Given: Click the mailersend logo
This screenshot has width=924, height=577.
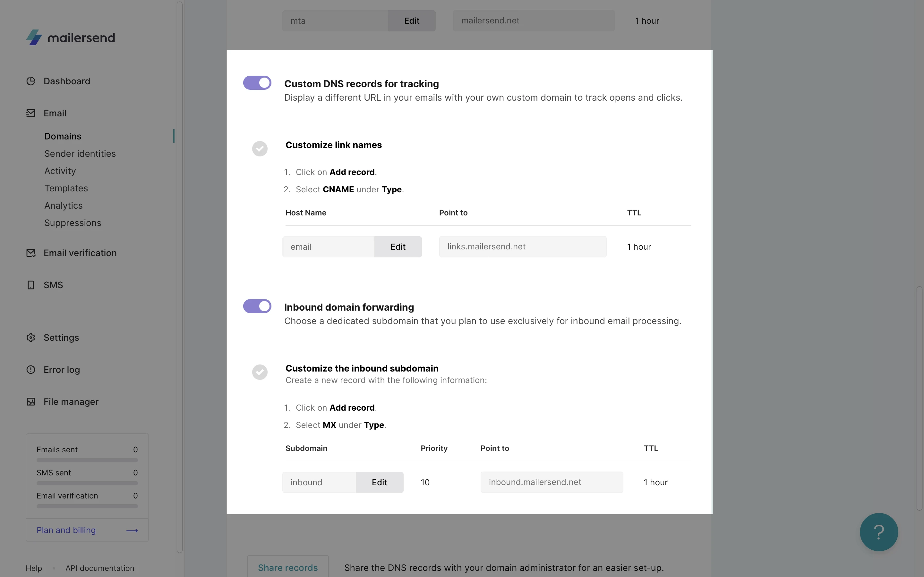Looking at the screenshot, I should (x=71, y=38).
